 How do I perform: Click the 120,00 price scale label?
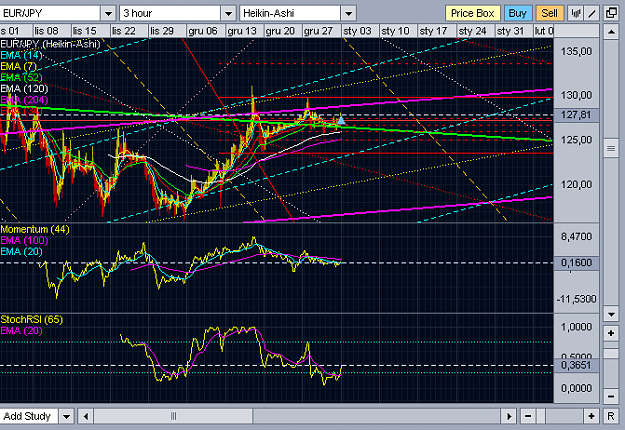[576, 185]
